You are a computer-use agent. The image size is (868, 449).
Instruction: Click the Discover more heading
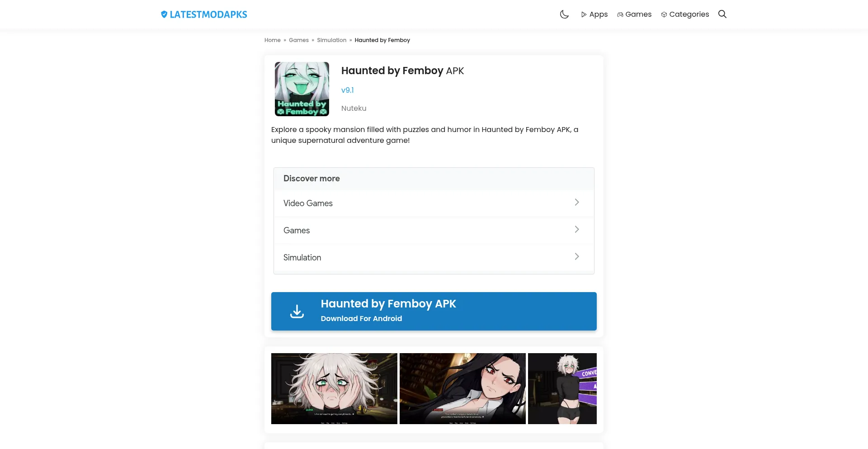click(x=311, y=179)
